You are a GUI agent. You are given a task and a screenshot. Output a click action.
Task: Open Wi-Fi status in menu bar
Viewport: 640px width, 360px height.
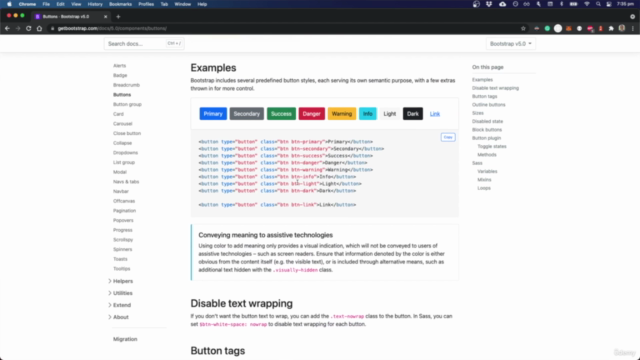tap(587, 4)
